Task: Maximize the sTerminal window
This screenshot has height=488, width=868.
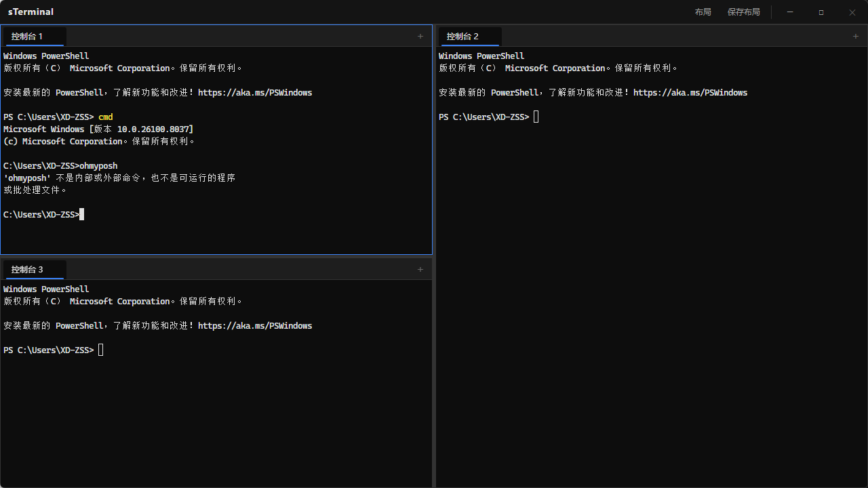Action: point(821,12)
